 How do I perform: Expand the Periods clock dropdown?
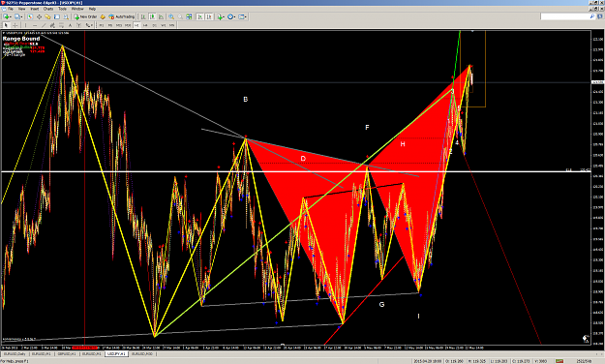pyautogui.click(x=235, y=16)
